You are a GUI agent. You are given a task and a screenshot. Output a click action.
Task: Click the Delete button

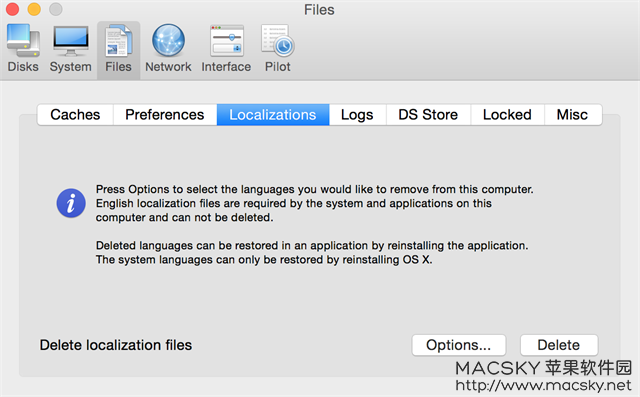(559, 345)
